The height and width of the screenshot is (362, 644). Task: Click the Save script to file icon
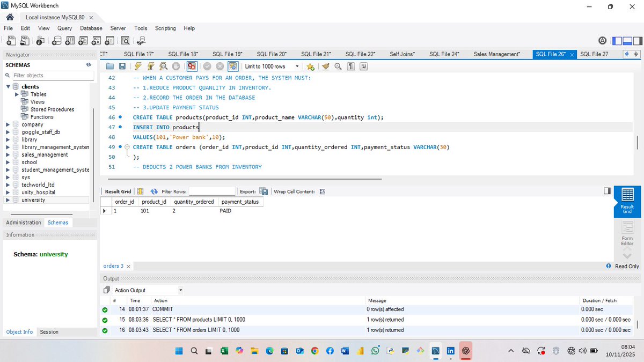click(122, 66)
